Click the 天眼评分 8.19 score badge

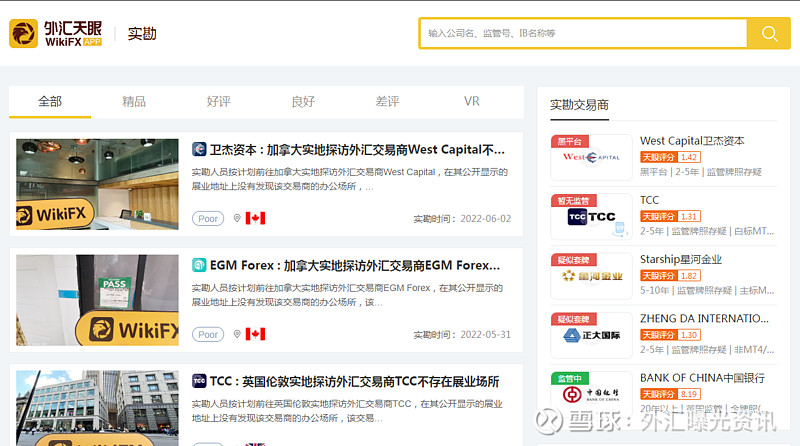coord(670,394)
